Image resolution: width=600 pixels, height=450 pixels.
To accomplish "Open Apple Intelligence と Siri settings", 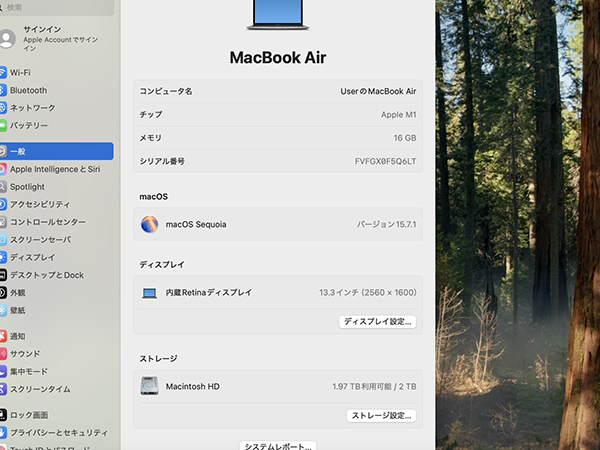I will (x=54, y=169).
